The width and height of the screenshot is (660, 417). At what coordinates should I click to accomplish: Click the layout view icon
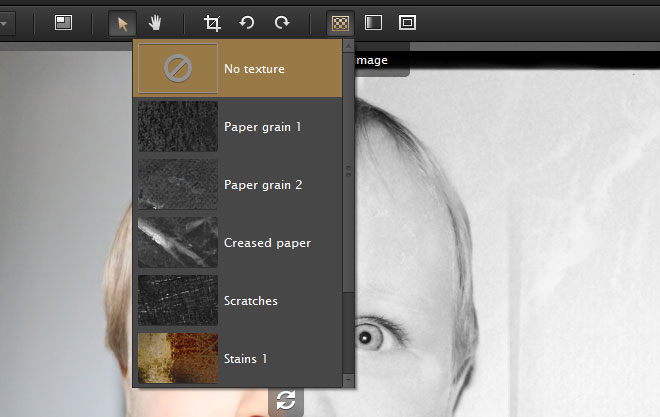pyautogui.click(x=64, y=22)
